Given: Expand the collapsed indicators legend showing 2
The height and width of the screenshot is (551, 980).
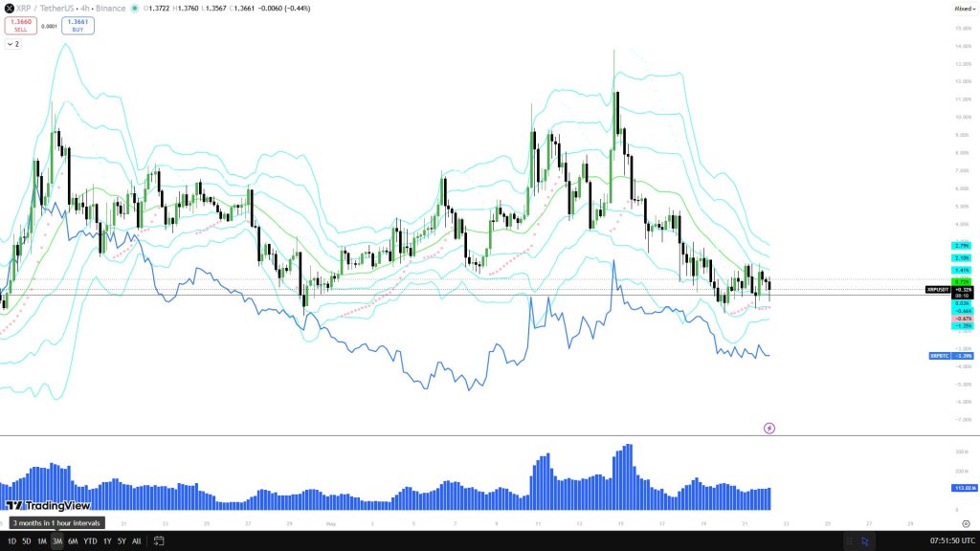Looking at the screenshot, I should pyautogui.click(x=13, y=44).
